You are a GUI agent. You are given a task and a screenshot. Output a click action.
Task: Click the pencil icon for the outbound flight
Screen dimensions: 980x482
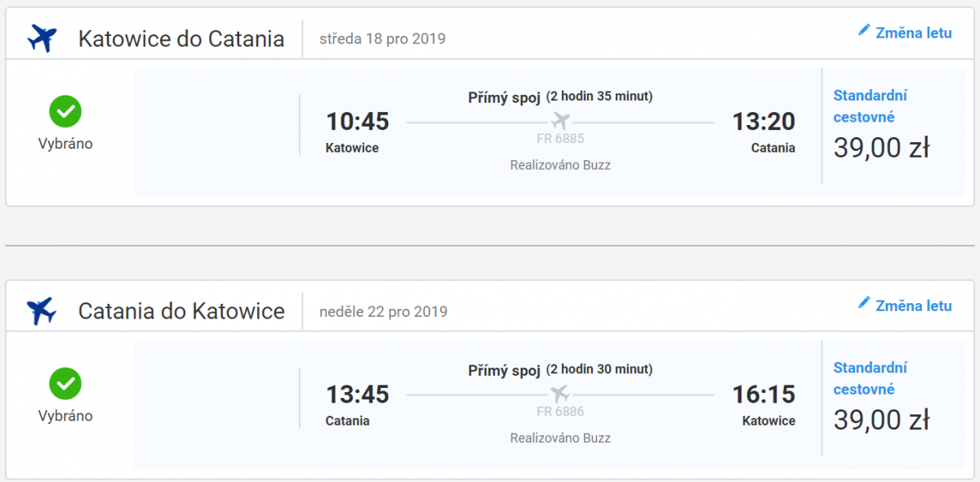[x=864, y=31]
